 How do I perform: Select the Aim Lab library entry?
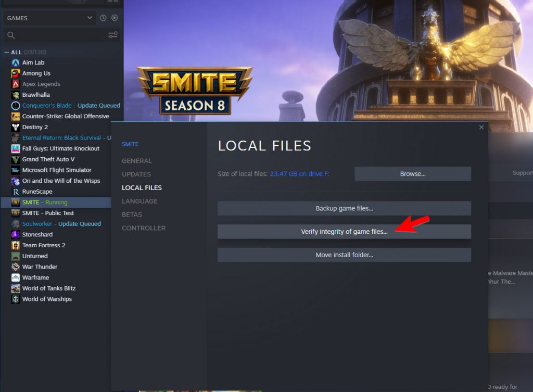pyautogui.click(x=33, y=62)
